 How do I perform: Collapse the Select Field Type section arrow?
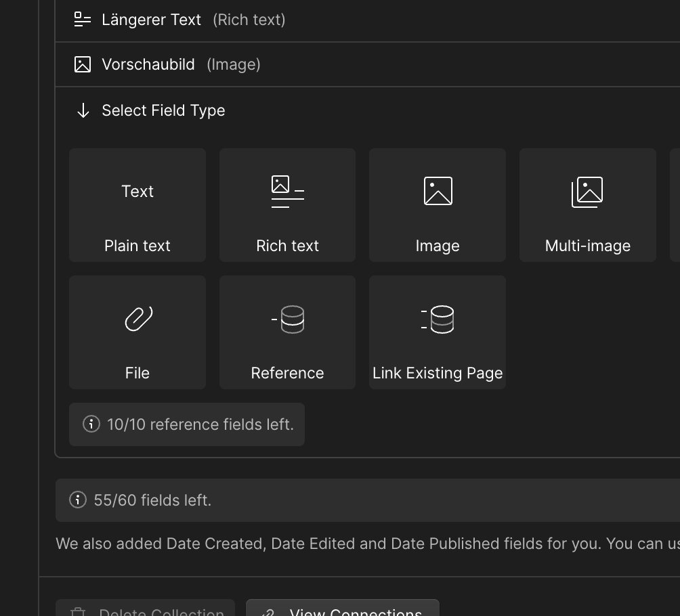pyautogui.click(x=83, y=110)
